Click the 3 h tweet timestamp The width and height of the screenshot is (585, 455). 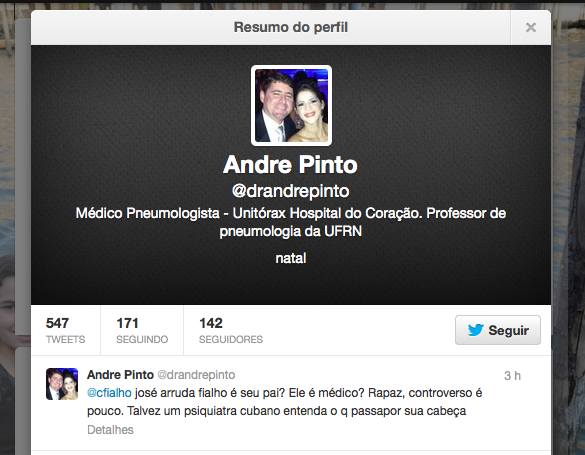512,376
